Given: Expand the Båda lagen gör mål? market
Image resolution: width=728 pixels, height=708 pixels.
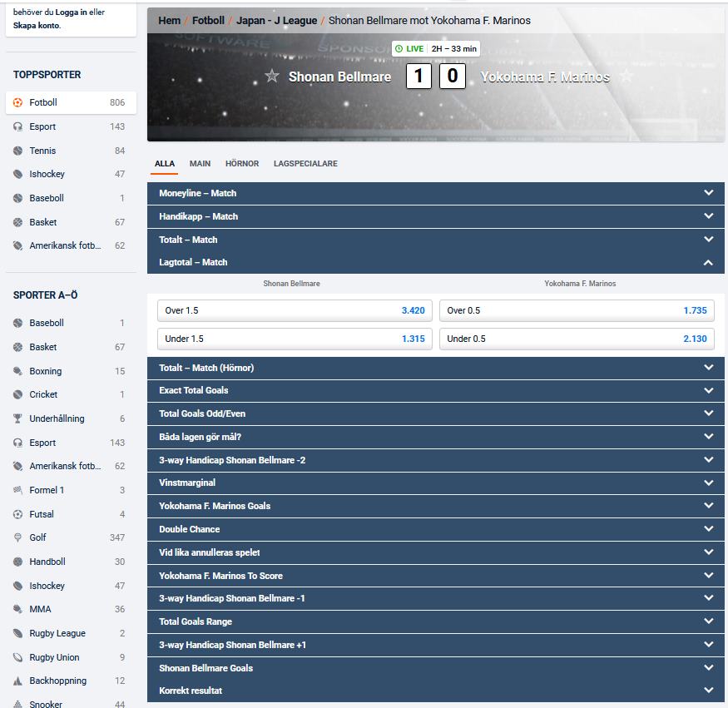Looking at the screenshot, I should [435, 437].
